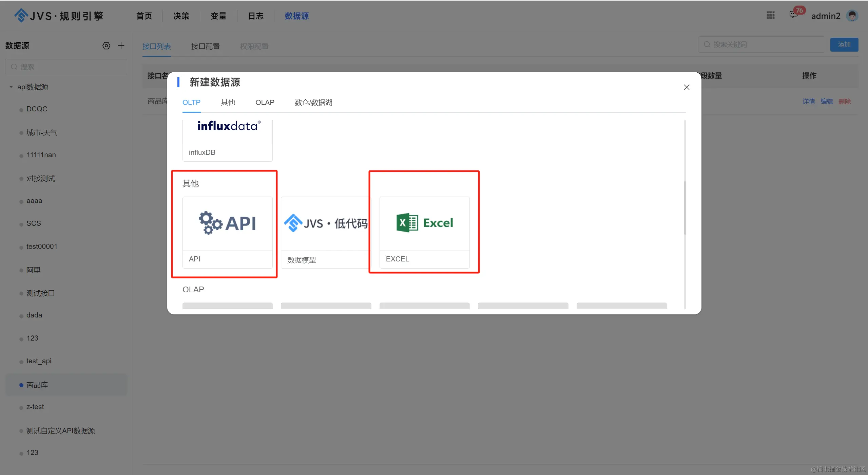Image resolution: width=868 pixels, height=475 pixels.
Task: Click the admin2 user avatar
Action: click(x=852, y=16)
